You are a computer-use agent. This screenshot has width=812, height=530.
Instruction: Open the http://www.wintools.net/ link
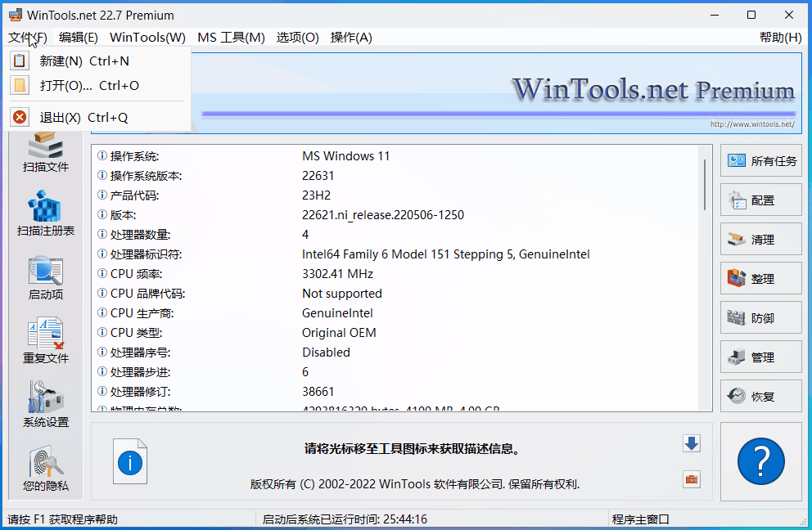752,124
